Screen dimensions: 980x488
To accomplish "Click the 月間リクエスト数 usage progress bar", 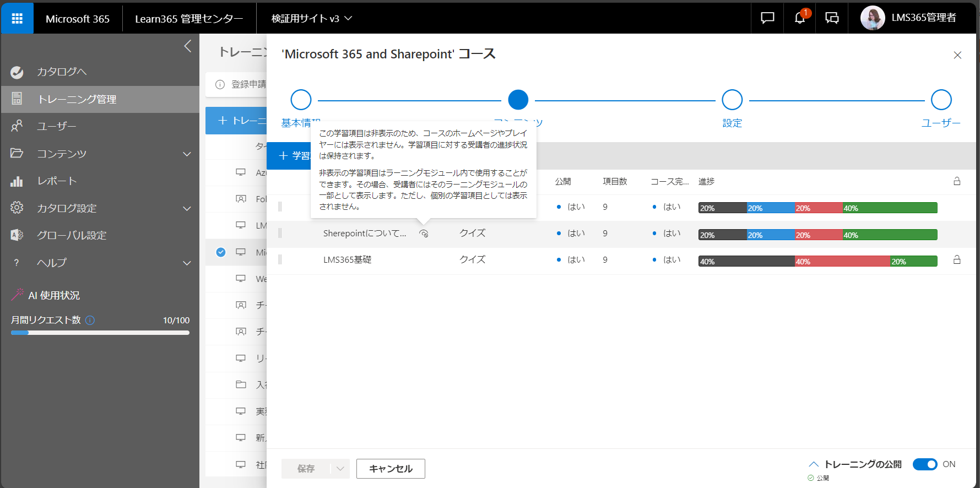I will [x=100, y=333].
